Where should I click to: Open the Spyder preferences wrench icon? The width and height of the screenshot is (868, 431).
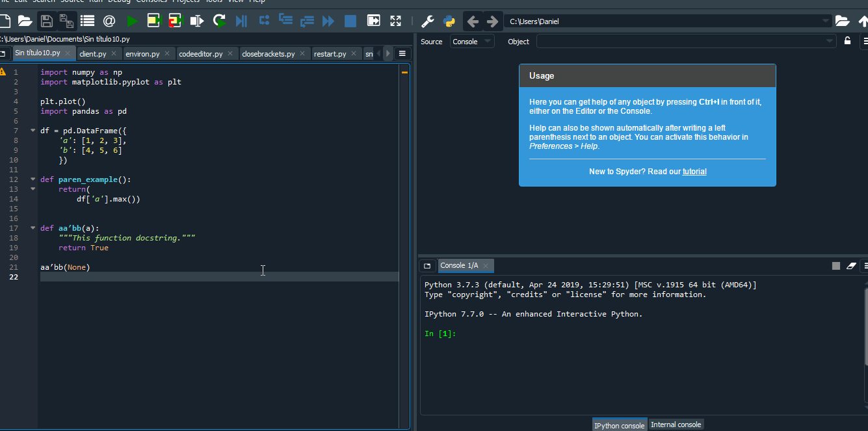(x=428, y=21)
